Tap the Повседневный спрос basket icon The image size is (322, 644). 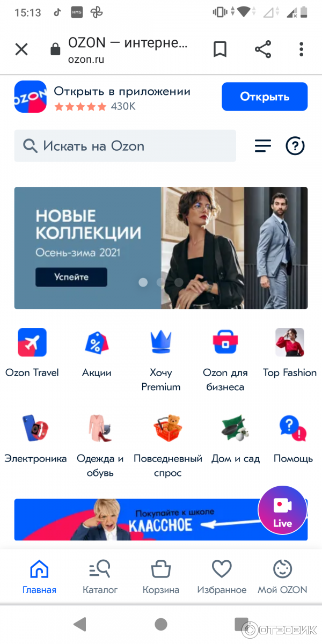click(167, 428)
